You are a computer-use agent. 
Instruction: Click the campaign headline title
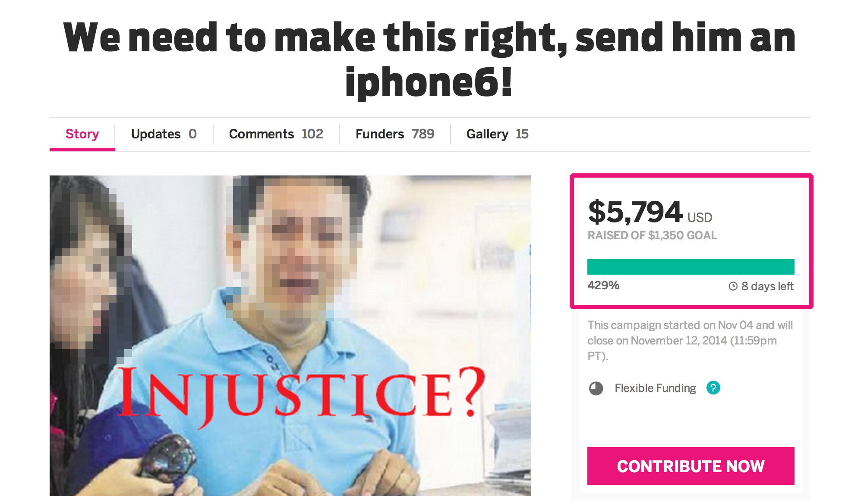point(429,59)
